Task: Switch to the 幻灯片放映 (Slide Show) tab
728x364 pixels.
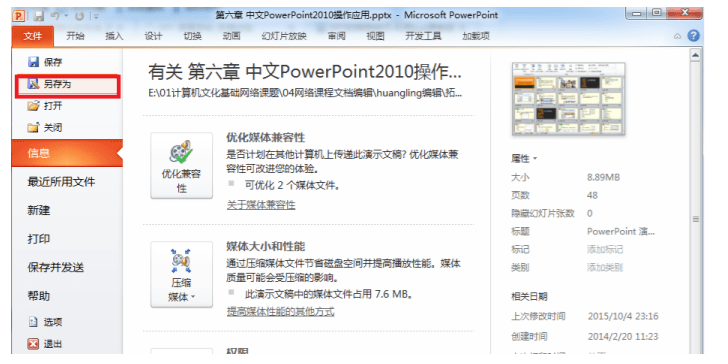Action: pyautogui.click(x=284, y=36)
